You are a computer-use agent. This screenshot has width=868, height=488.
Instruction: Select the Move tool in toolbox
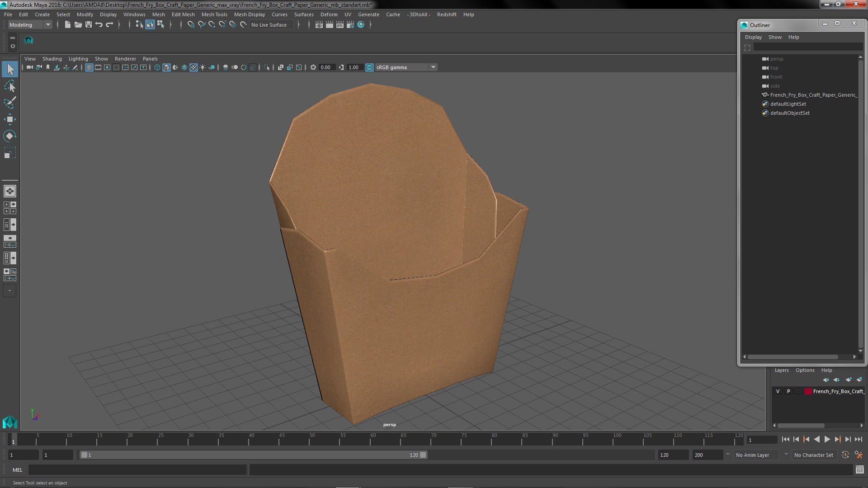pyautogui.click(x=9, y=119)
